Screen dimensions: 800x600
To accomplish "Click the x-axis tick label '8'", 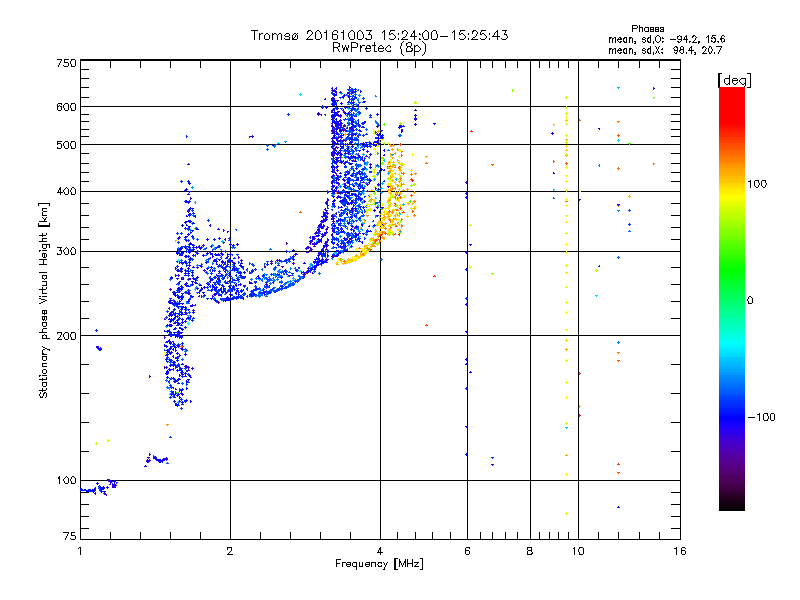I will pyautogui.click(x=530, y=551).
